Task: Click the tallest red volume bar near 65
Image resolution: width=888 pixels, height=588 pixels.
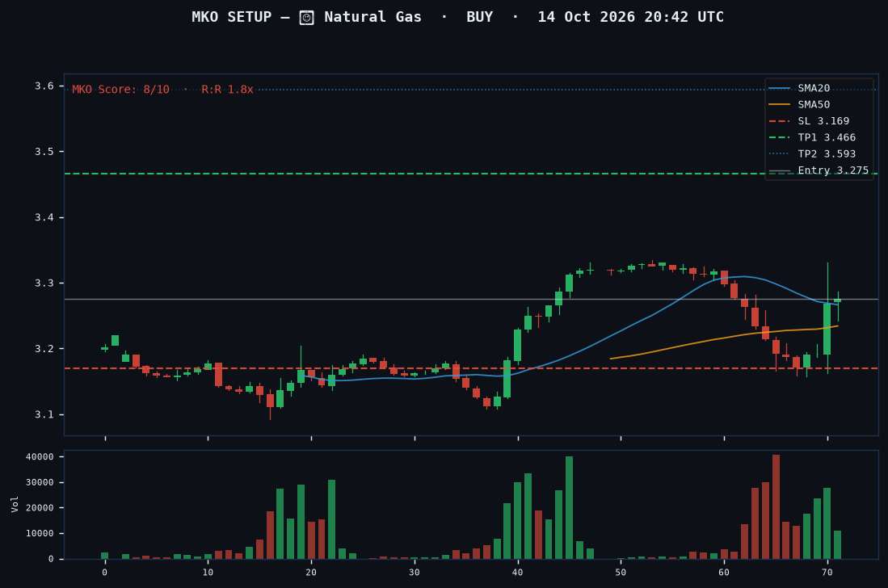Action: (776, 507)
